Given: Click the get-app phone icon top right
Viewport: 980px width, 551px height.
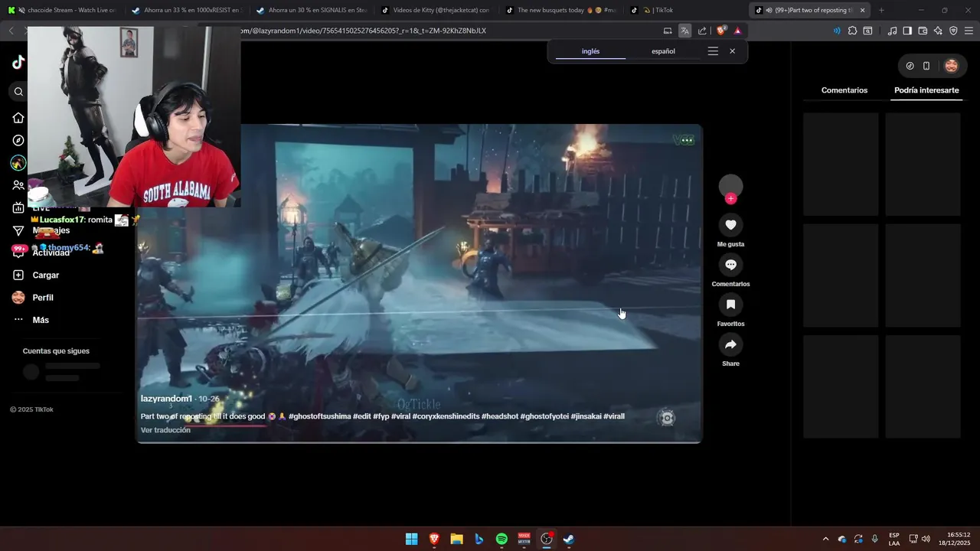Looking at the screenshot, I should pyautogui.click(x=926, y=66).
